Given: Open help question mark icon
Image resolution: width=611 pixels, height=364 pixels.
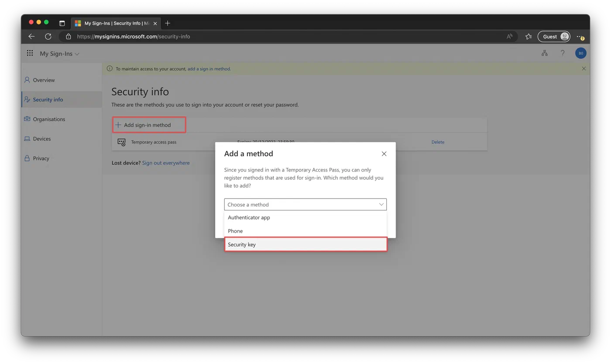Looking at the screenshot, I should [563, 53].
